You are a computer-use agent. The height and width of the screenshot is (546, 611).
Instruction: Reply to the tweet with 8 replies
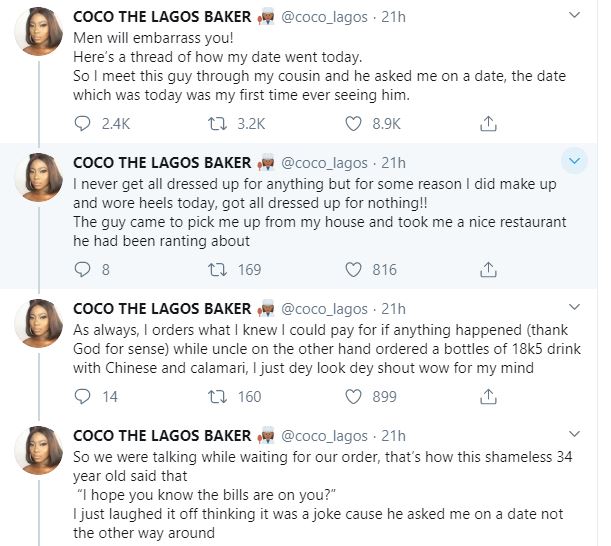[x=85, y=270]
